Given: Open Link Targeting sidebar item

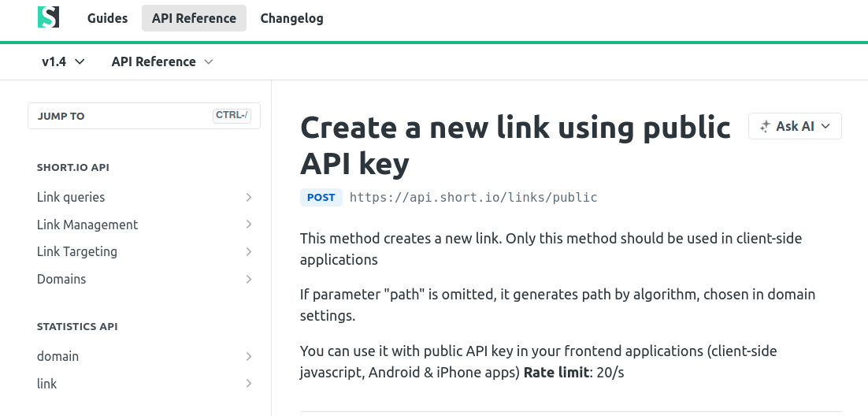Looking at the screenshot, I should tap(77, 251).
